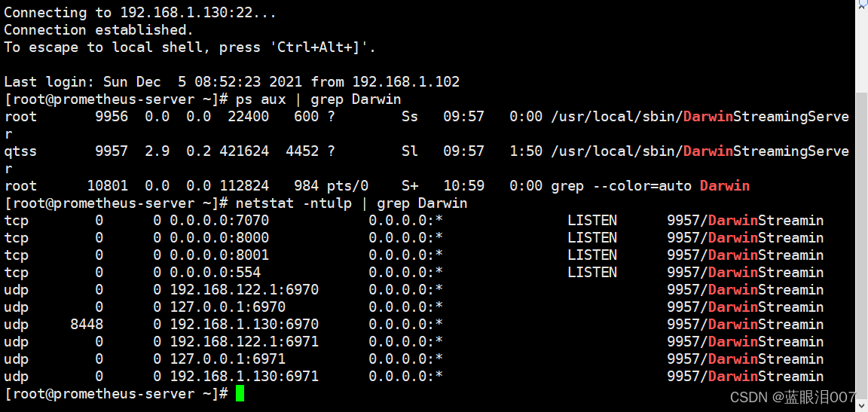Click the qtss user name

coord(20,151)
